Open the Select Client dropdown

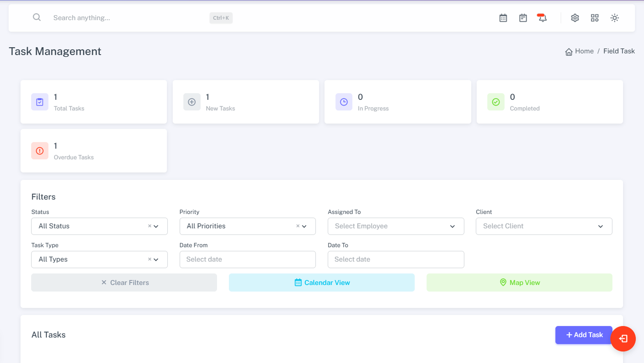544,226
